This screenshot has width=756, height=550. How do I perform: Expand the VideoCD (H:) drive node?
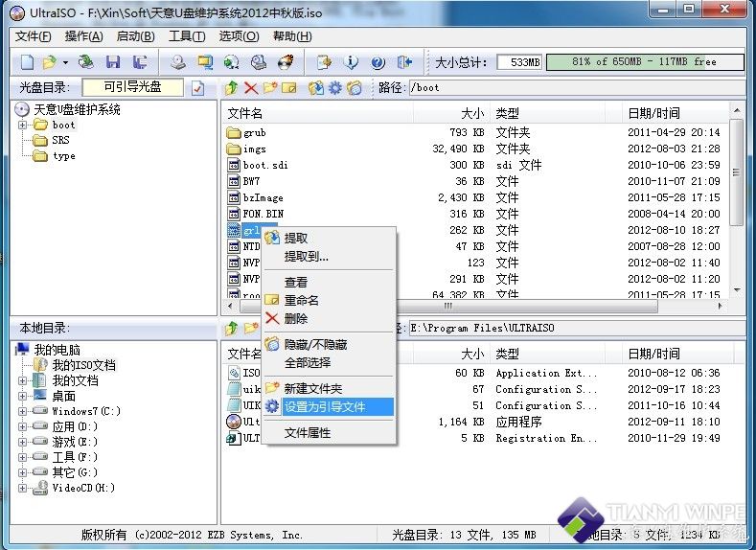pyautogui.click(x=22, y=488)
